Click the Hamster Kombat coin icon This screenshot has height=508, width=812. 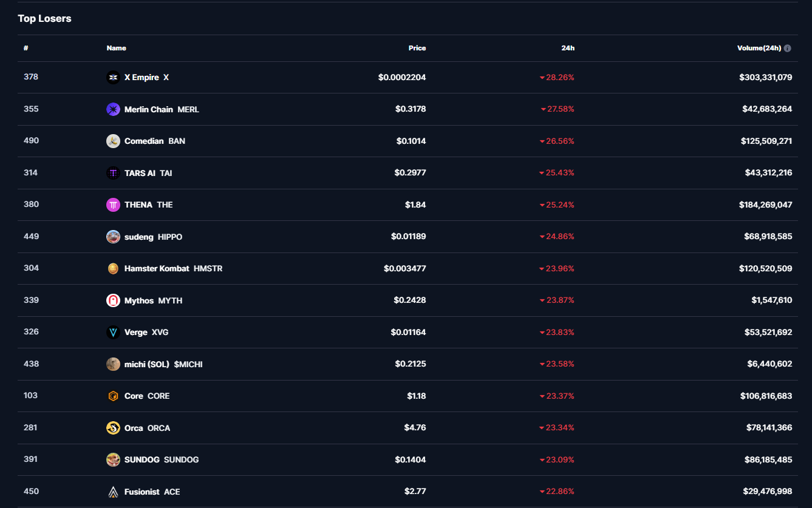point(113,268)
